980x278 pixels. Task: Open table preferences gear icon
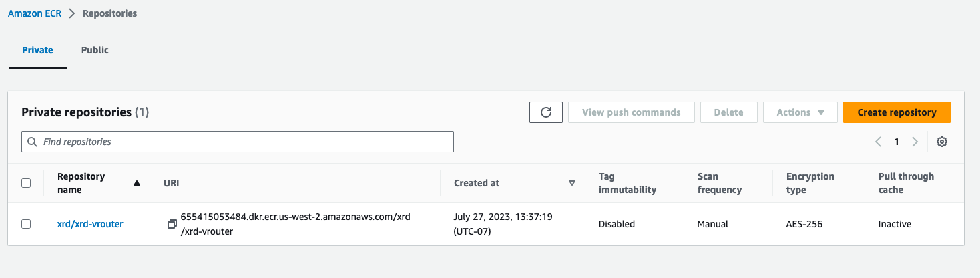[941, 142]
